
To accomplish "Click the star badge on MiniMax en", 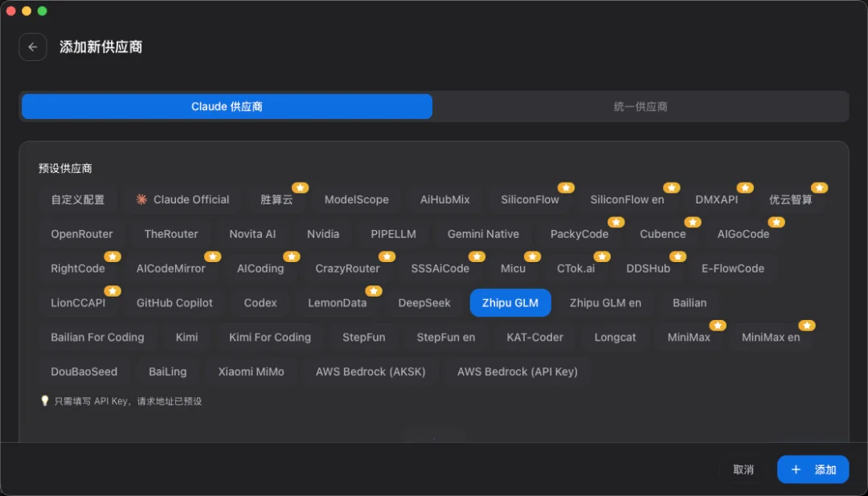I will [x=807, y=326].
